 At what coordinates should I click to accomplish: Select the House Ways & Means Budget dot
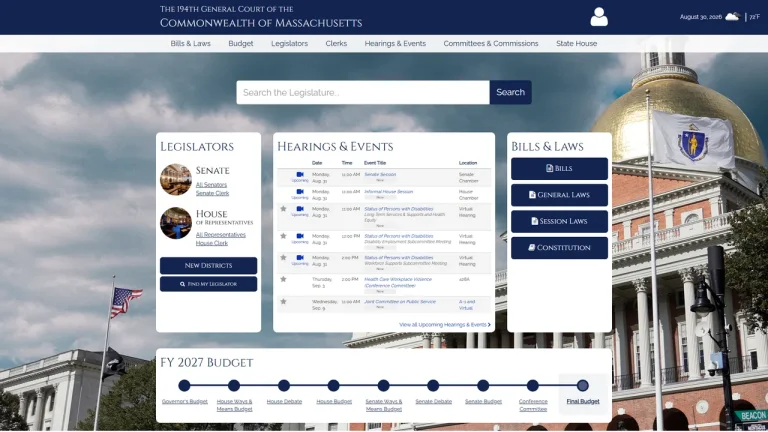point(234,385)
